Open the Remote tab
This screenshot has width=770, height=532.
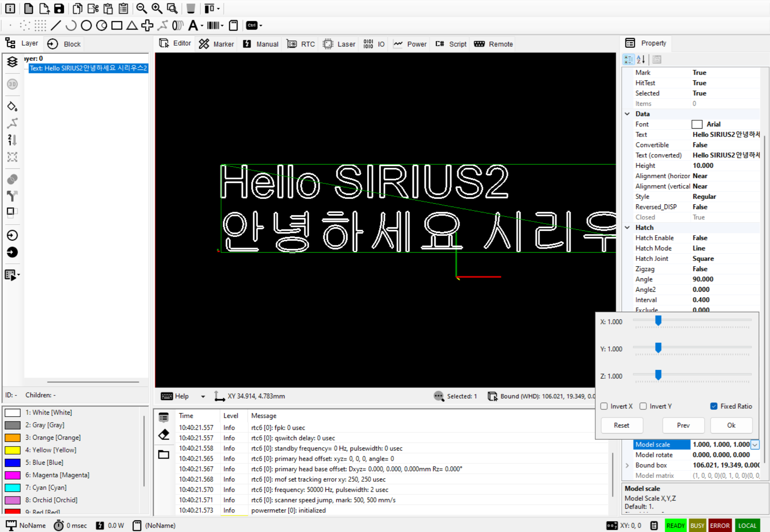pyautogui.click(x=494, y=44)
